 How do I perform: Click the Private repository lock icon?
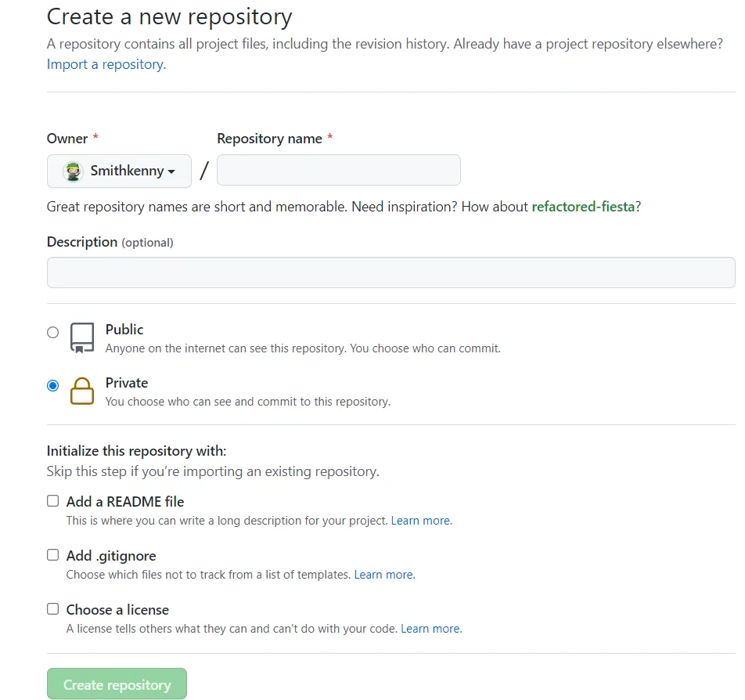[82, 391]
